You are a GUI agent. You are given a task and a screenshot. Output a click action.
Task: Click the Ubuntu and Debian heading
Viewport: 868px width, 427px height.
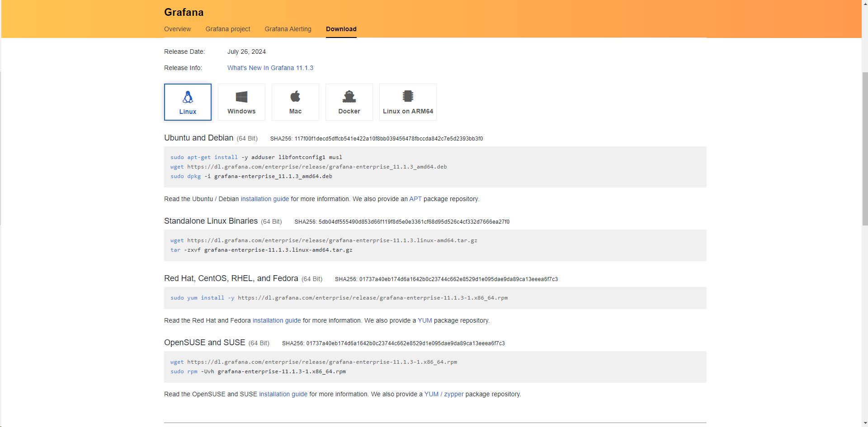pos(199,138)
